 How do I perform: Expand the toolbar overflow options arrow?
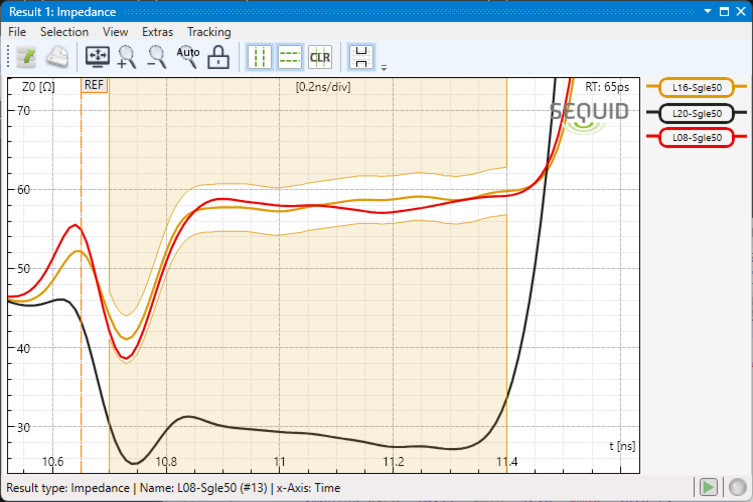[x=384, y=68]
